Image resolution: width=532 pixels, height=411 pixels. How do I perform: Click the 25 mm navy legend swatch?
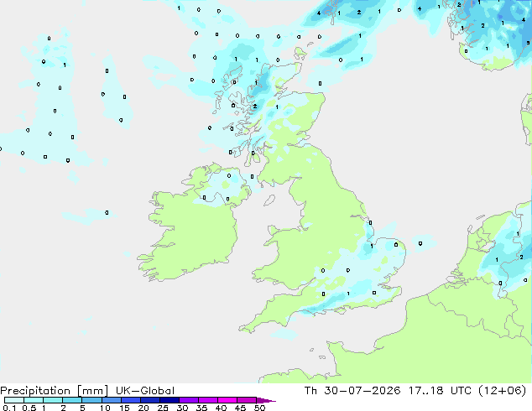(x=169, y=400)
